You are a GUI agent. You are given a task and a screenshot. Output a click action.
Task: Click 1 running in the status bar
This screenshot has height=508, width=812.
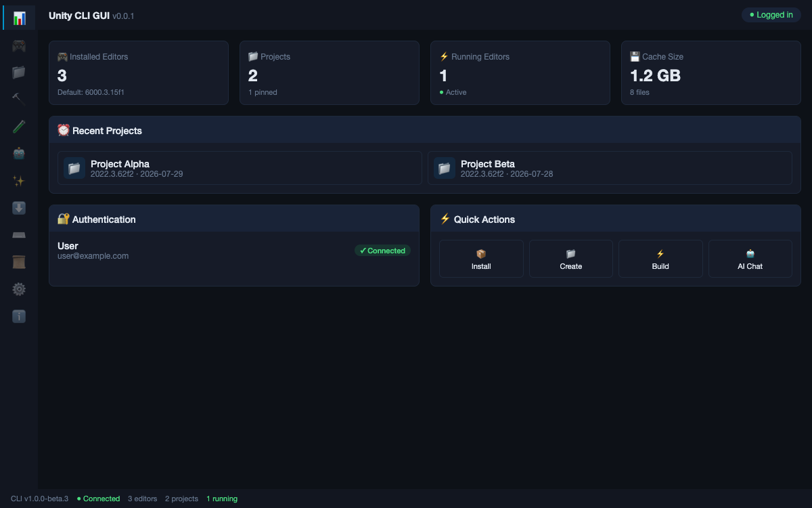click(x=222, y=499)
